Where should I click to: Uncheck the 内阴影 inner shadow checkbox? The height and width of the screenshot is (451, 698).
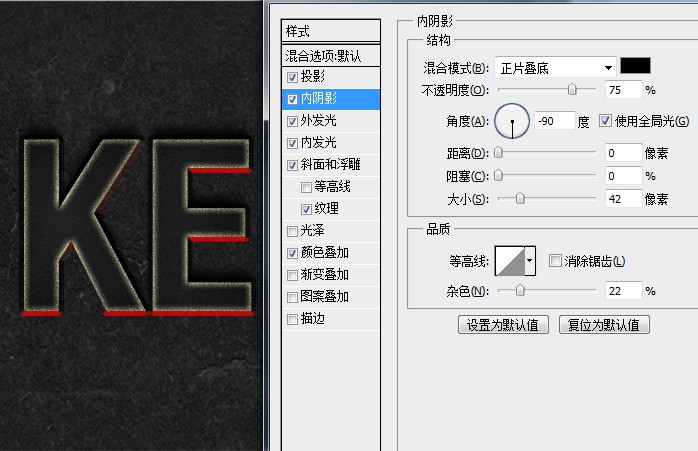coord(292,99)
